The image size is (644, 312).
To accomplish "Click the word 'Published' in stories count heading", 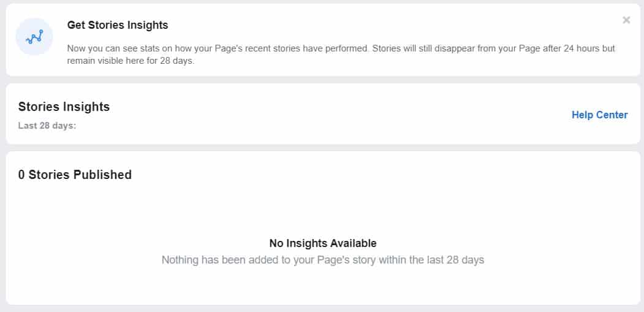I will (x=102, y=175).
